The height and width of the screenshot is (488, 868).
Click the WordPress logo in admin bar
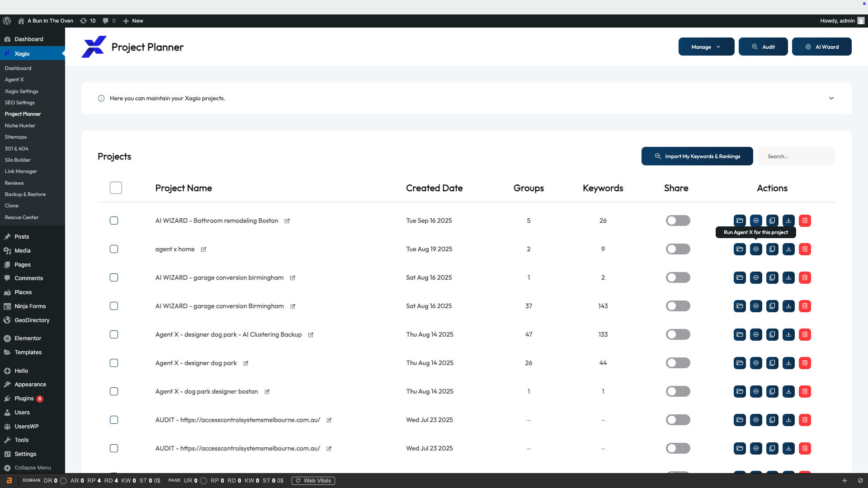click(x=7, y=21)
